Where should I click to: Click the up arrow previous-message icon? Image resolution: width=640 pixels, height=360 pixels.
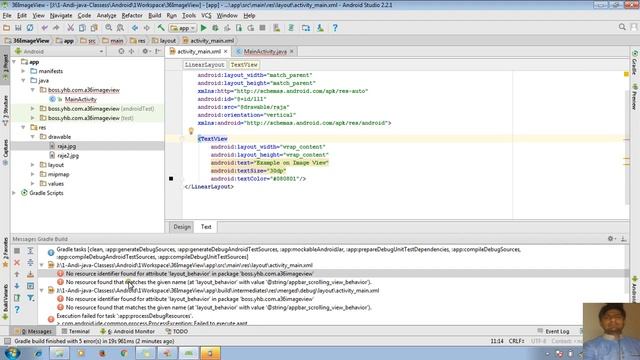[x=17, y=274]
